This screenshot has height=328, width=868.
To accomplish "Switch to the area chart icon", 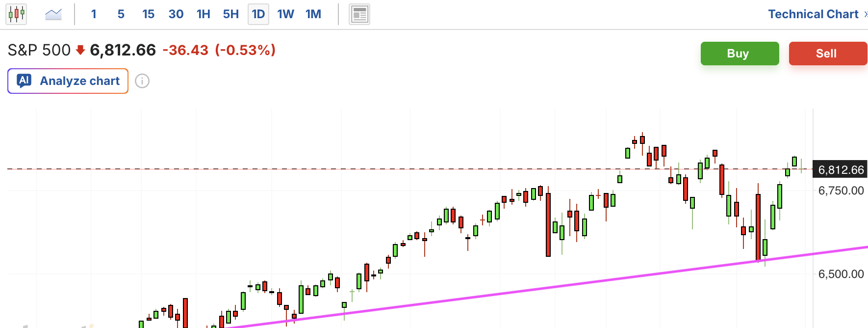I will coord(53,14).
